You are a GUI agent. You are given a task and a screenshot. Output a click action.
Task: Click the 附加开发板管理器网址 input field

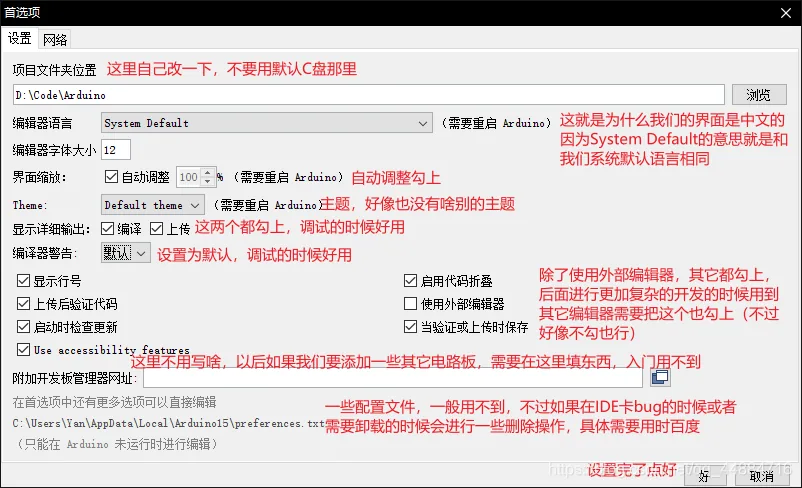393,378
